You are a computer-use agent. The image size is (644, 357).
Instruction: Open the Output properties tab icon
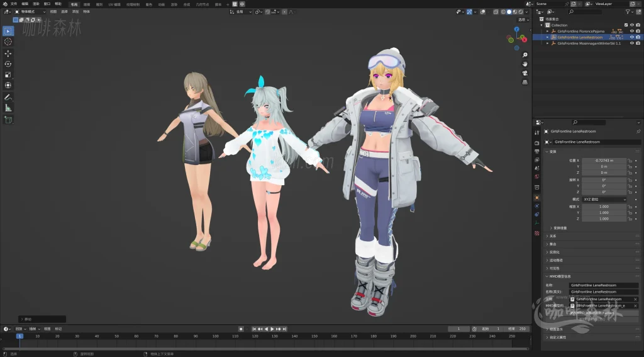click(537, 152)
